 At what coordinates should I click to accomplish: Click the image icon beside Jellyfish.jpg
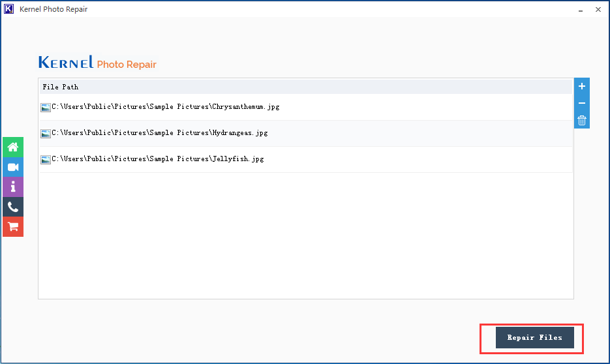pyautogui.click(x=46, y=160)
